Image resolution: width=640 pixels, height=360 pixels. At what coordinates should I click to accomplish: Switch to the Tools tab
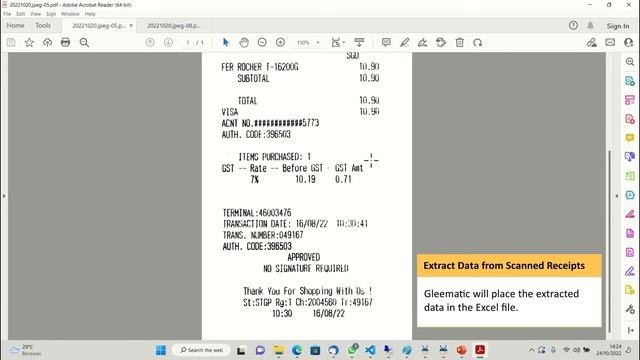43,26
